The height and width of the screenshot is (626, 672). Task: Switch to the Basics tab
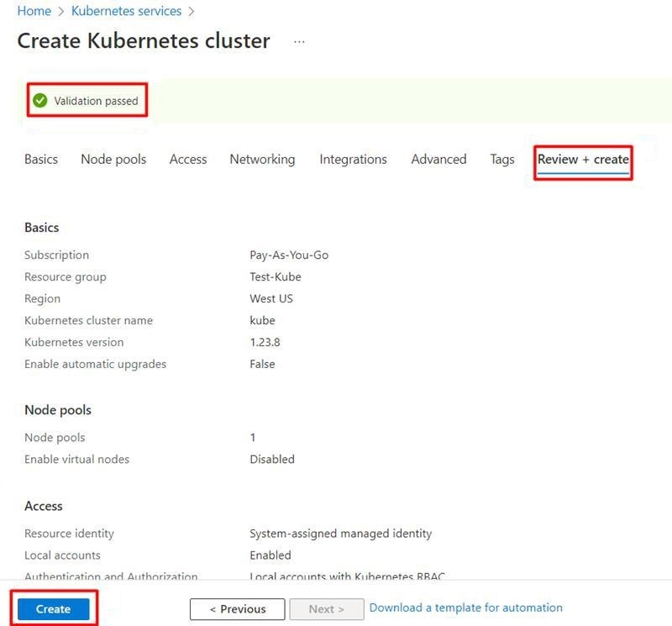point(41,159)
